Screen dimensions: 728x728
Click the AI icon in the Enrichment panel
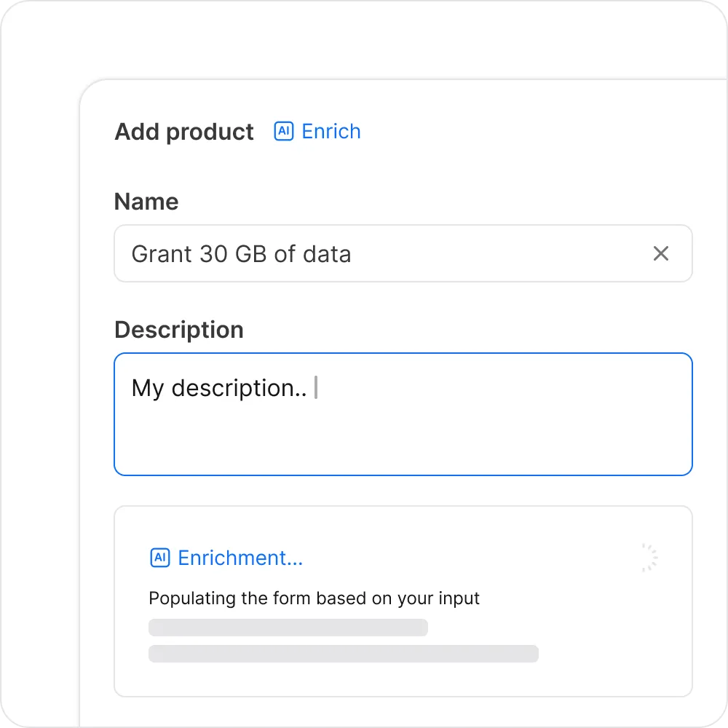(159, 558)
